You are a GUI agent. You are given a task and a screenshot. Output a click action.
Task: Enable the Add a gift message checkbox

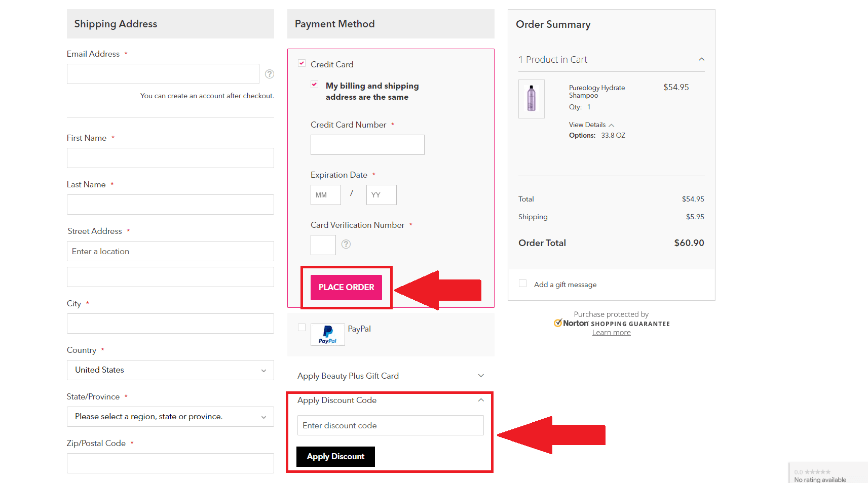[523, 284]
